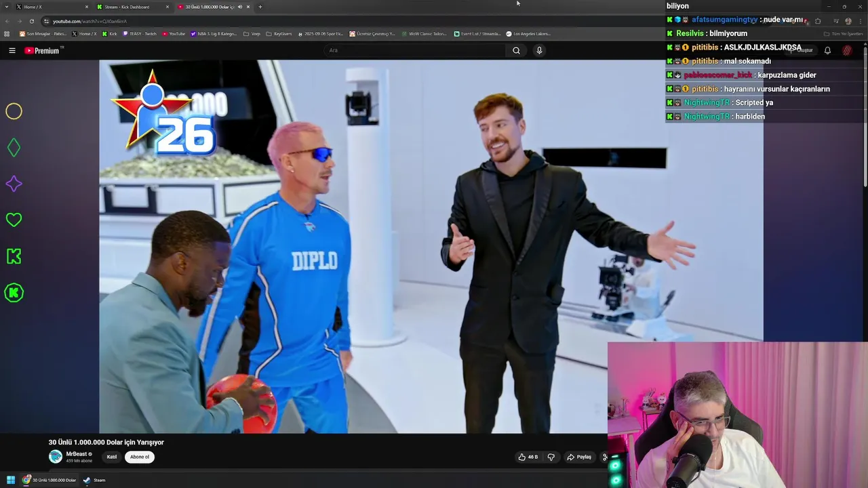Mute the YouTube tab audio icon

pyautogui.click(x=239, y=7)
